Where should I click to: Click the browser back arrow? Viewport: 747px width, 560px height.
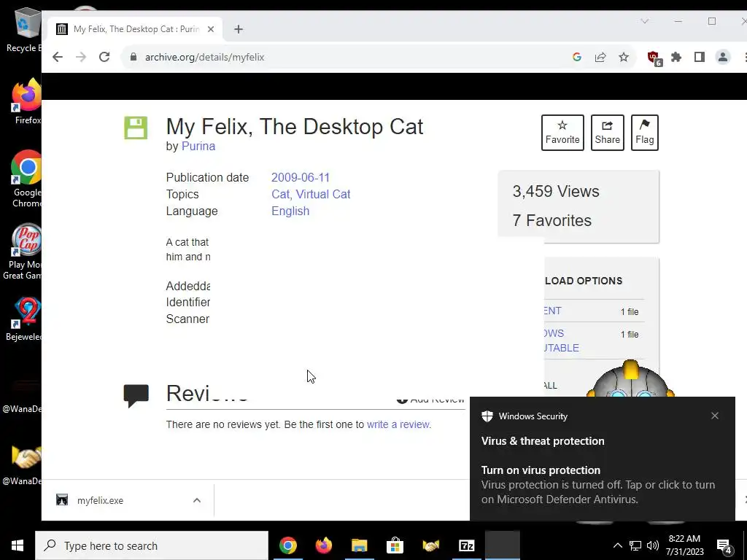(58, 57)
